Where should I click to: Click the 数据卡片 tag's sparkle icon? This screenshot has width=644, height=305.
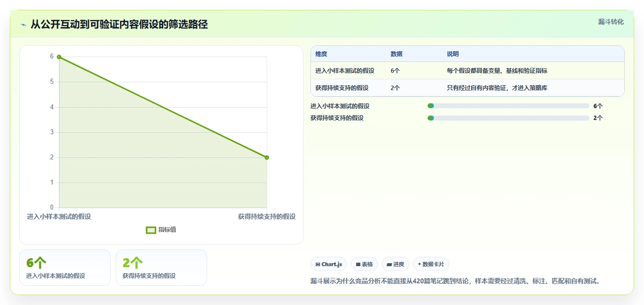[419, 264]
